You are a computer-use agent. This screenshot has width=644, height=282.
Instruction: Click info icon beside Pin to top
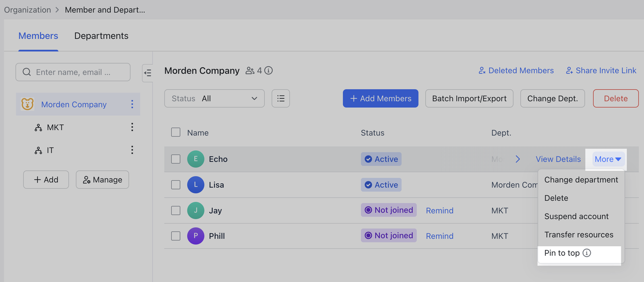(x=587, y=253)
